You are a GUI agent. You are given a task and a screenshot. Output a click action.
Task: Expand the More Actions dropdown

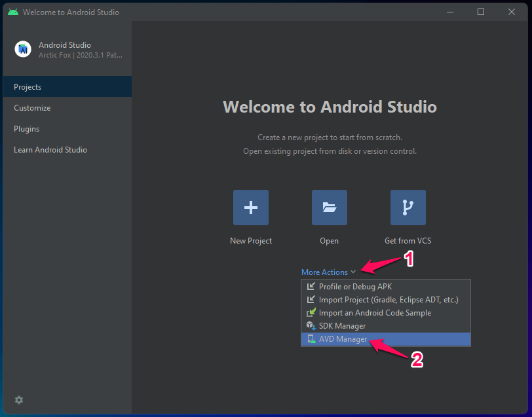328,272
